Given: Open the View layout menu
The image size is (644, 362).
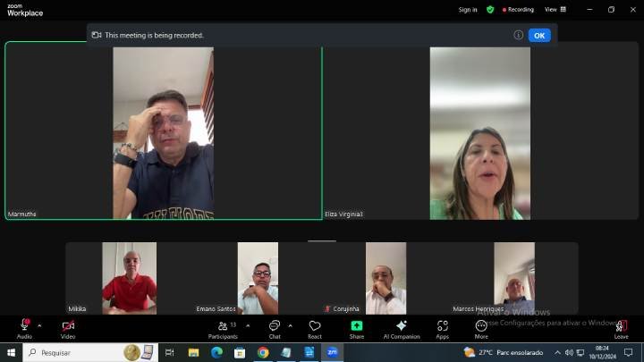Looking at the screenshot, I should [x=555, y=10].
